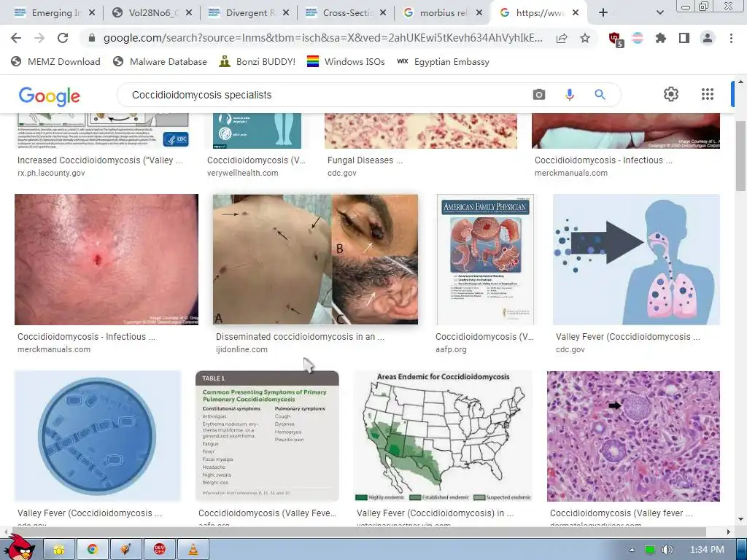Click the Angry Birds start button
The image size is (747, 560).
point(19,548)
